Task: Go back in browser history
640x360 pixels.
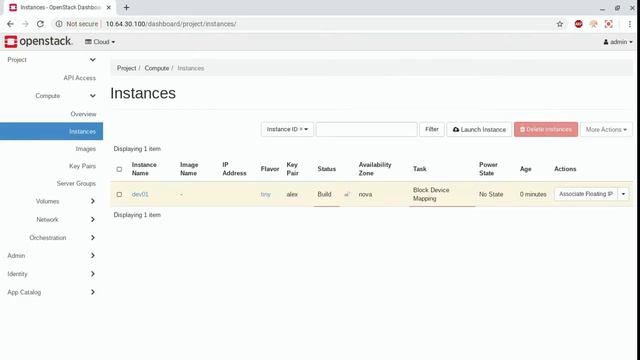Action: tap(10, 24)
